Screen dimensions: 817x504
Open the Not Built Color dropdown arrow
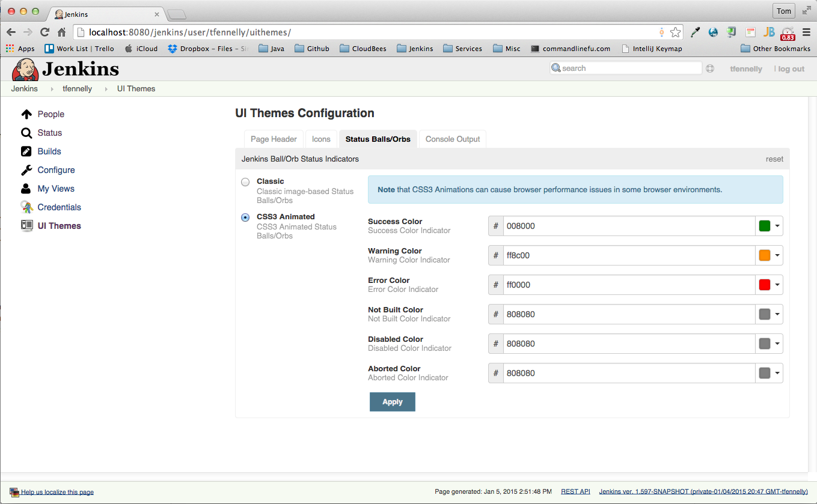click(777, 314)
